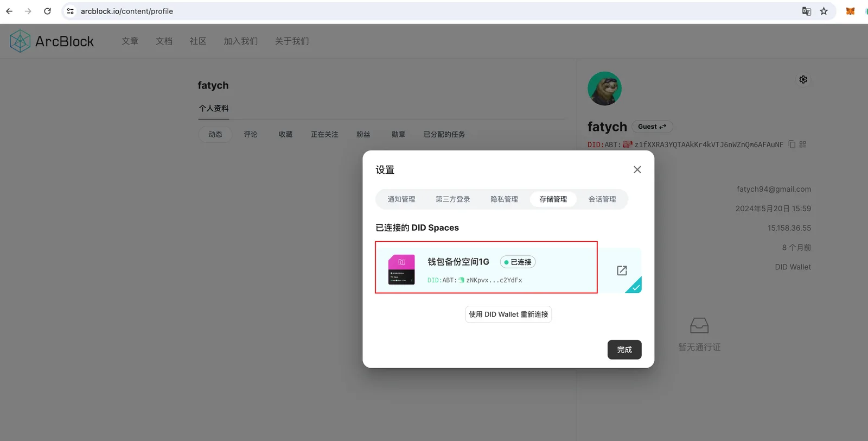The height and width of the screenshot is (441, 868).
Task: Select the 个人资料 tab
Action: 214,109
